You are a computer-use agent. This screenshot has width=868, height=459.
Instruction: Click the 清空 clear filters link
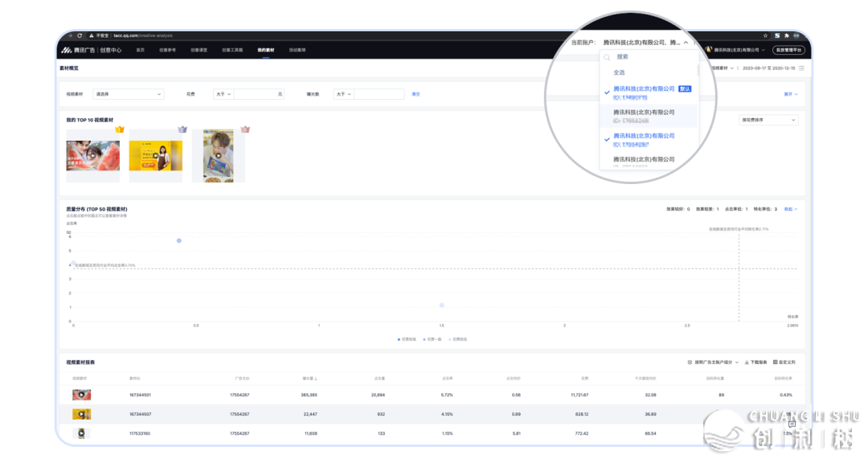[x=416, y=94]
